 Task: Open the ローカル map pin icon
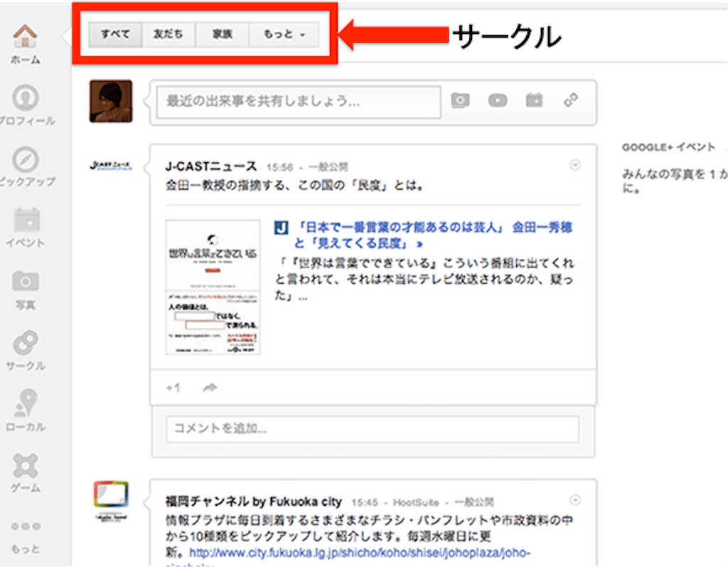pos(26,404)
